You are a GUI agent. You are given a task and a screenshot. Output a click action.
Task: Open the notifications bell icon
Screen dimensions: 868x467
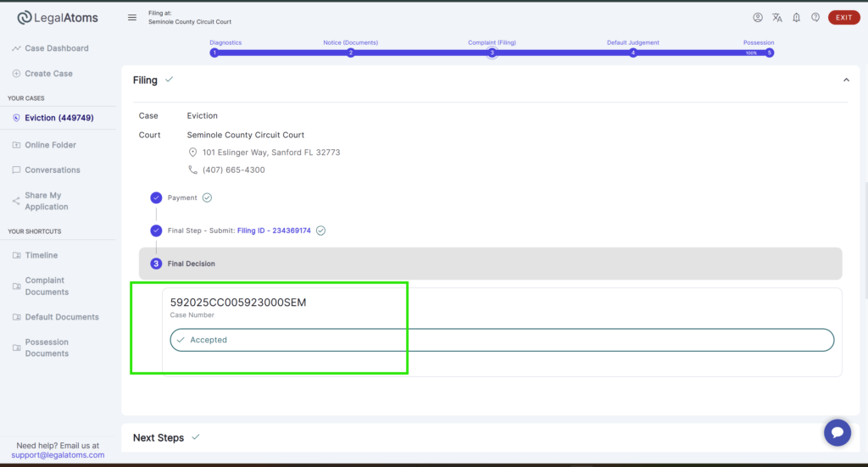[796, 18]
